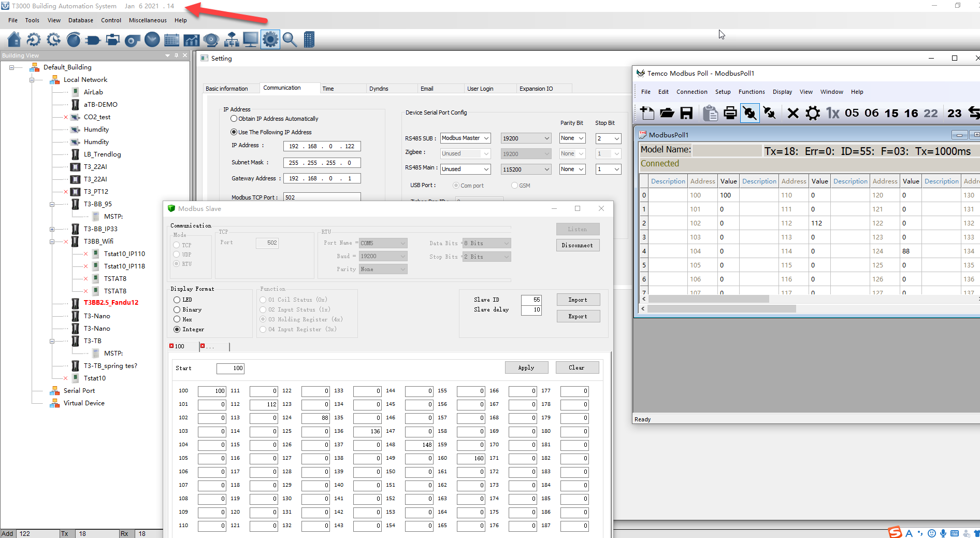Expand the T3-BB_IP33 tree node
The width and height of the screenshot is (980, 538).
click(x=52, y=229)
